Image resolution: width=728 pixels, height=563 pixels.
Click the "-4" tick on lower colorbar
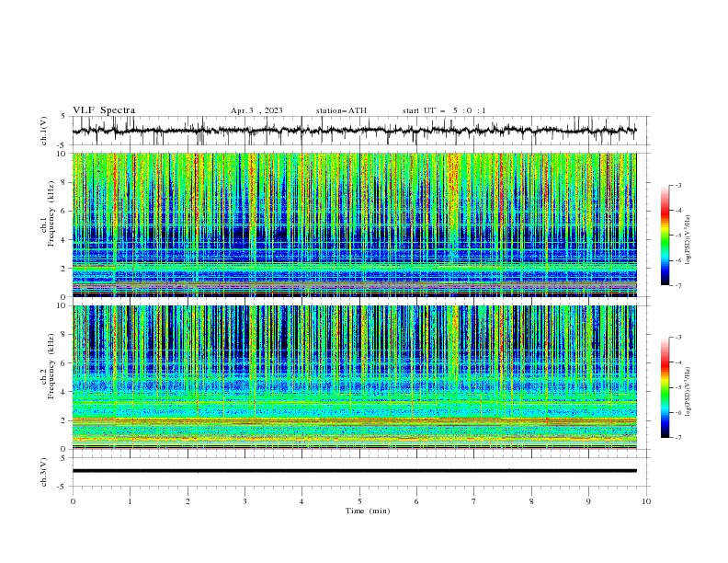(678, 362)
